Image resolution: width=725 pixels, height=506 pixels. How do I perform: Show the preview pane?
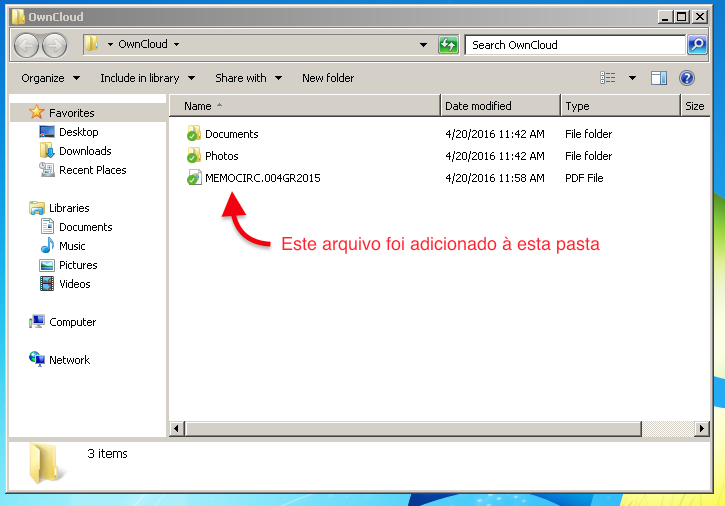point(659,78)
